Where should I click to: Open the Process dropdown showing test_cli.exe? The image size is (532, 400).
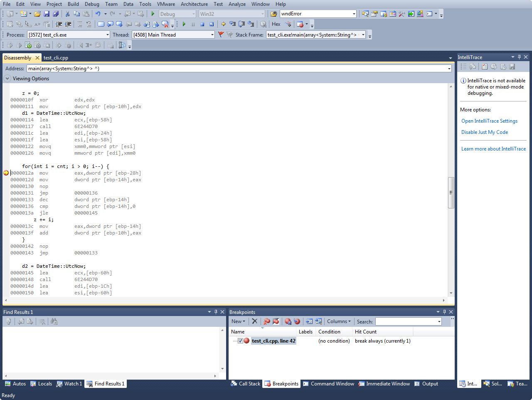108,35
